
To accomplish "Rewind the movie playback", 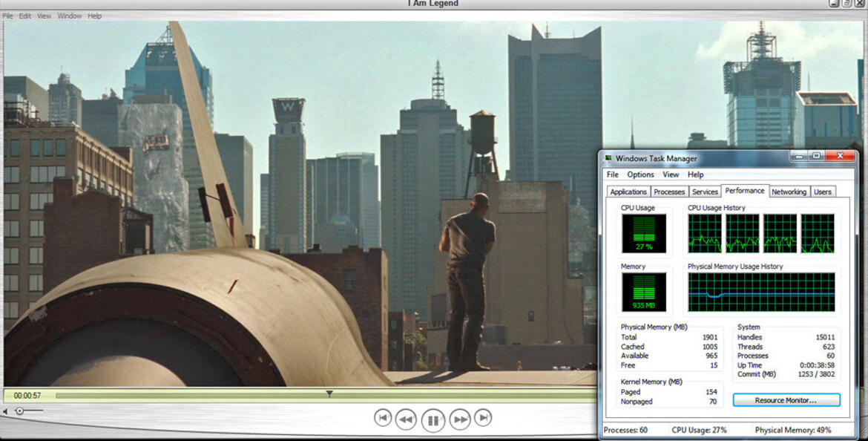I will [406, 419].
